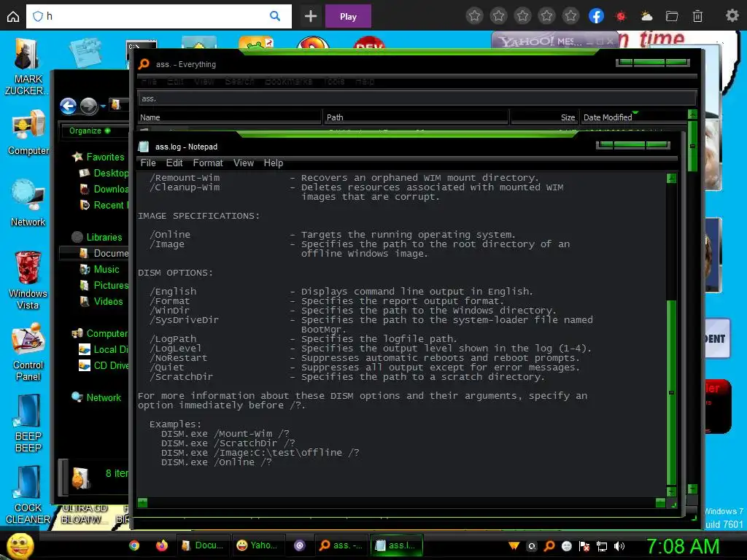
Task: Sort Everything results by Path column
Action: (x=417, y=117)
